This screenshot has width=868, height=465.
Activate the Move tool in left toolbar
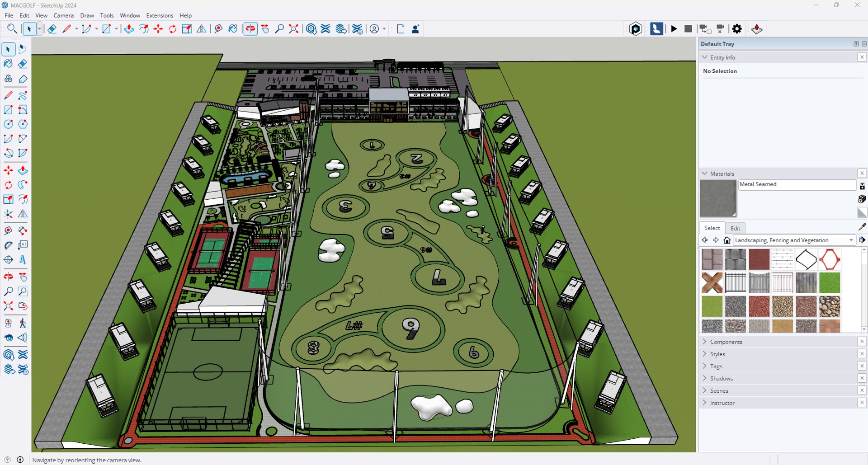(8, 170)
